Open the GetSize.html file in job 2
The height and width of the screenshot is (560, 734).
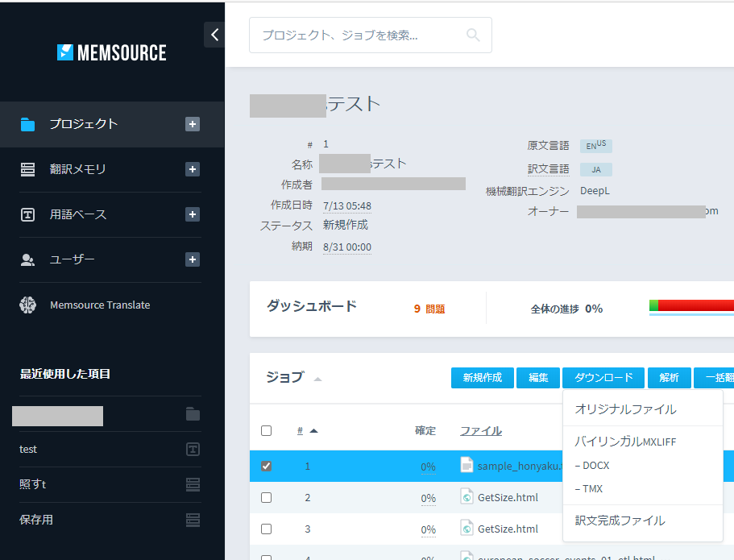point(508,497)
